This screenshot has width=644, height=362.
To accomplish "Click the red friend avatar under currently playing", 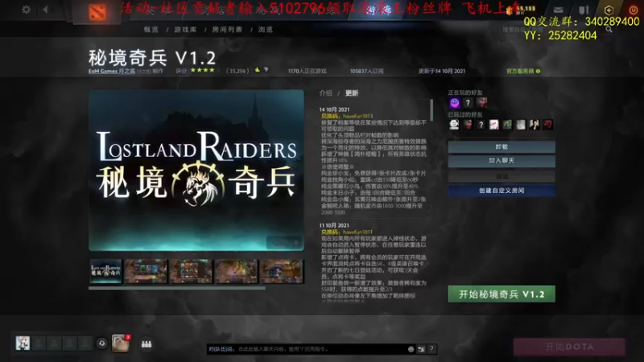I will (x=481, y=103).
